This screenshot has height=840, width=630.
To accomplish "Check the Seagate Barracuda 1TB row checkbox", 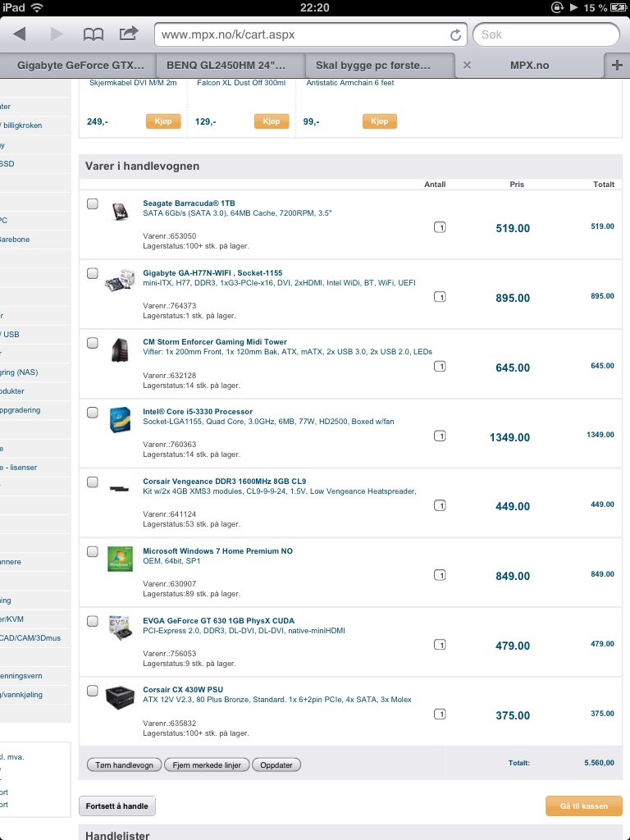I will pyautogui.click(x=93, y=203).
